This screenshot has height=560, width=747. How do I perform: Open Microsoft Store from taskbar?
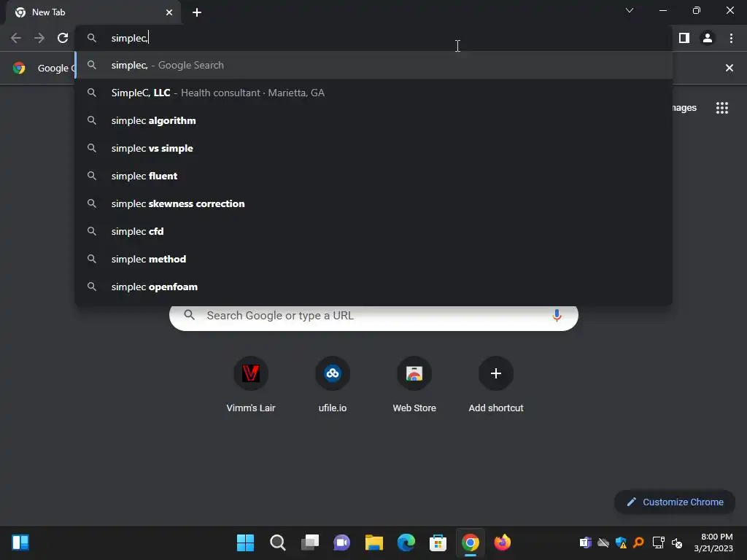tap(438, 542)
